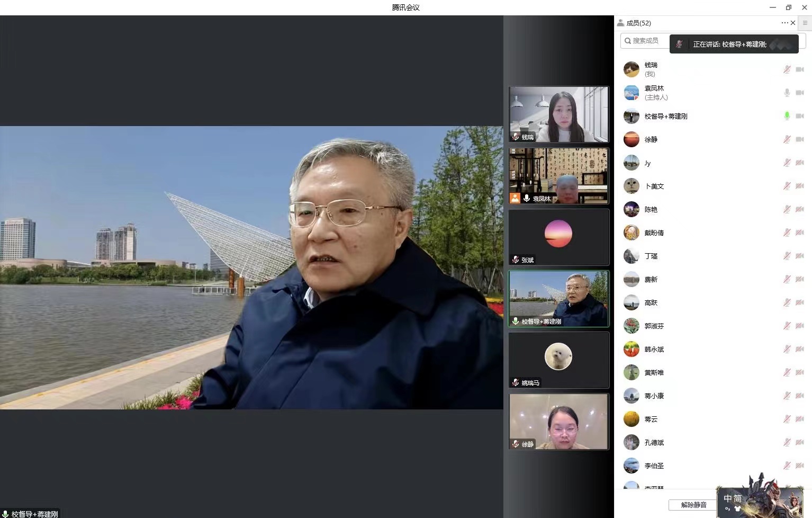Open the members panel more options (…) menu
This screenshot has height=518, width=812.
[784, 23]
